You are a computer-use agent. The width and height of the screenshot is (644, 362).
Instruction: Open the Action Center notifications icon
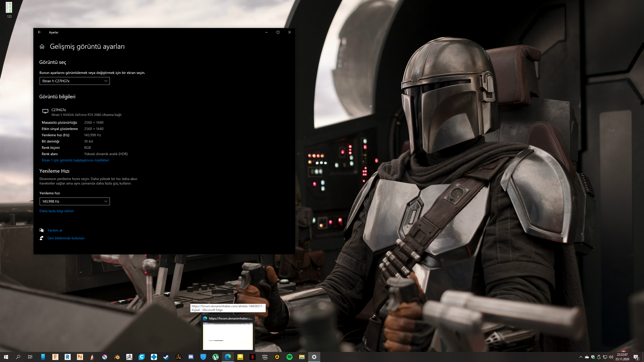tap(636, 357)
